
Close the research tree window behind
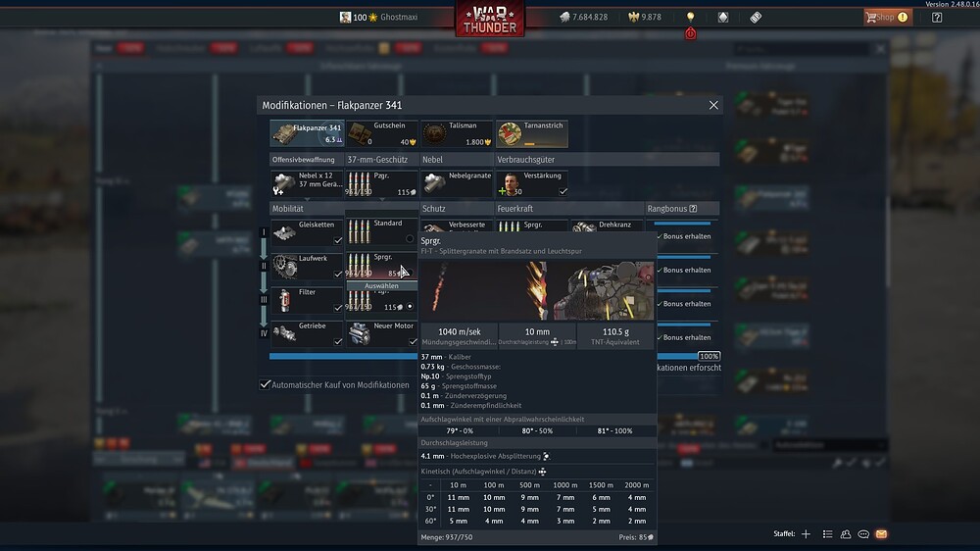[x=881, y=48]
